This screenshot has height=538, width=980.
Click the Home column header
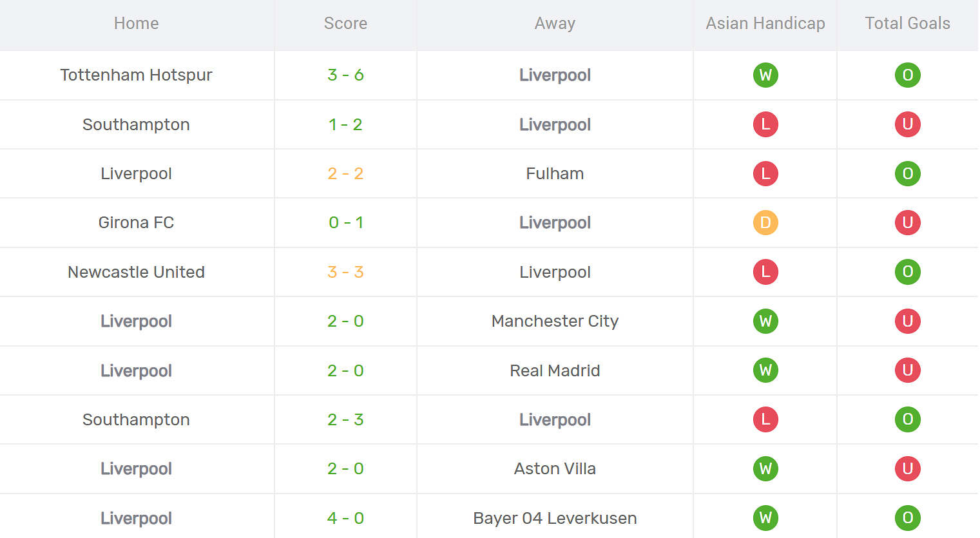[136, 24]
